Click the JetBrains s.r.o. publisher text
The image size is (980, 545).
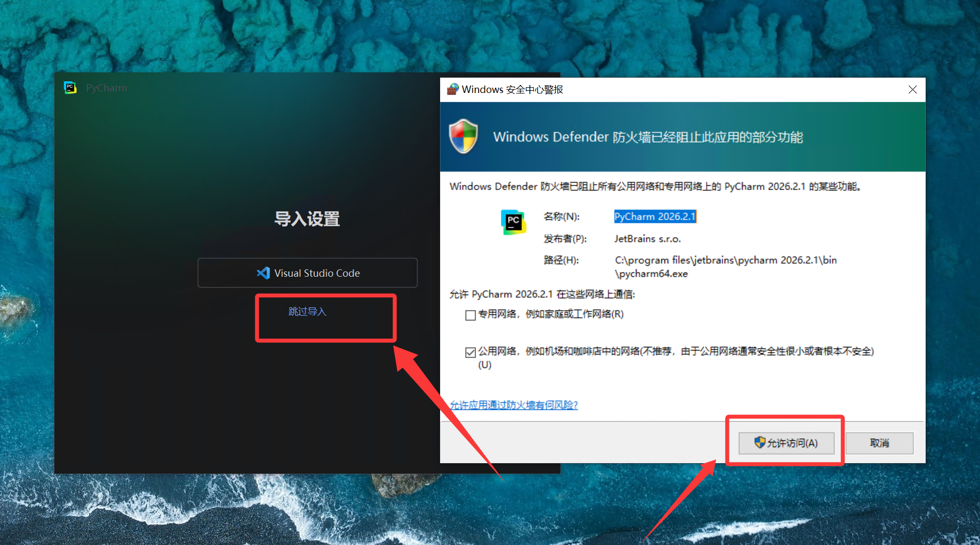pyautogui.click(x=648, y=239)
